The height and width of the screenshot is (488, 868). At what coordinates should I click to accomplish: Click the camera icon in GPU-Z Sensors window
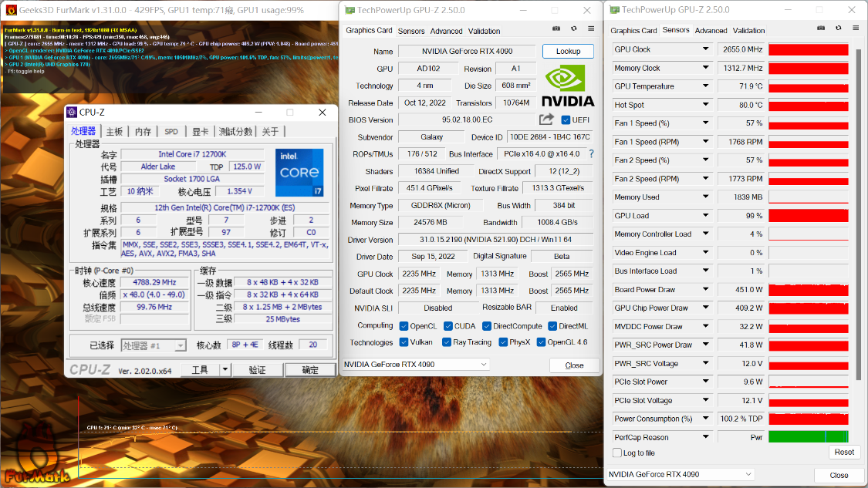pos(821,29)
